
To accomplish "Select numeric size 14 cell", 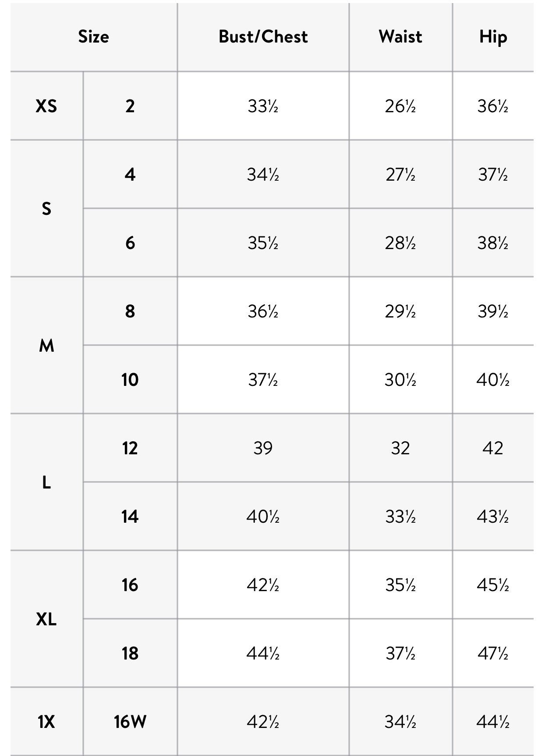I will [130, 517].
